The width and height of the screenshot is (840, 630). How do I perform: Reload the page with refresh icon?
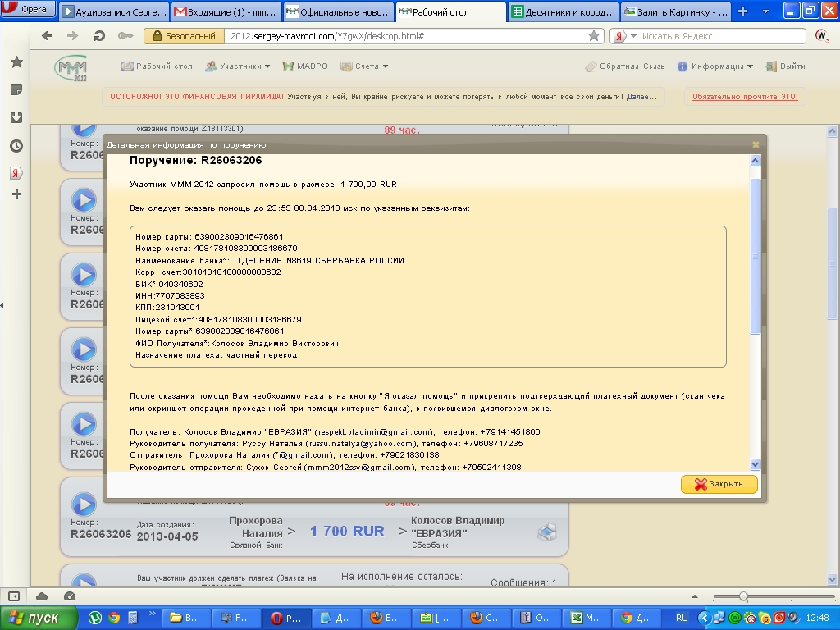pos(99,36)
